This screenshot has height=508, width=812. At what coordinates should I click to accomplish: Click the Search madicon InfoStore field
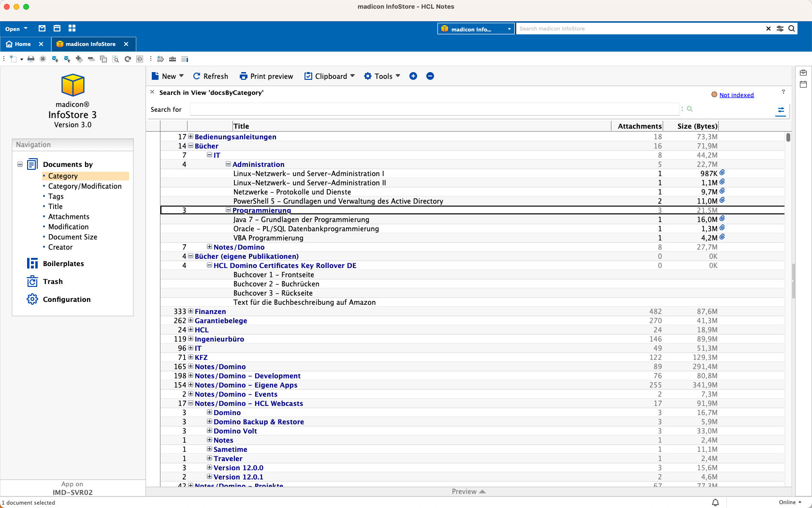tap(639, 29)
